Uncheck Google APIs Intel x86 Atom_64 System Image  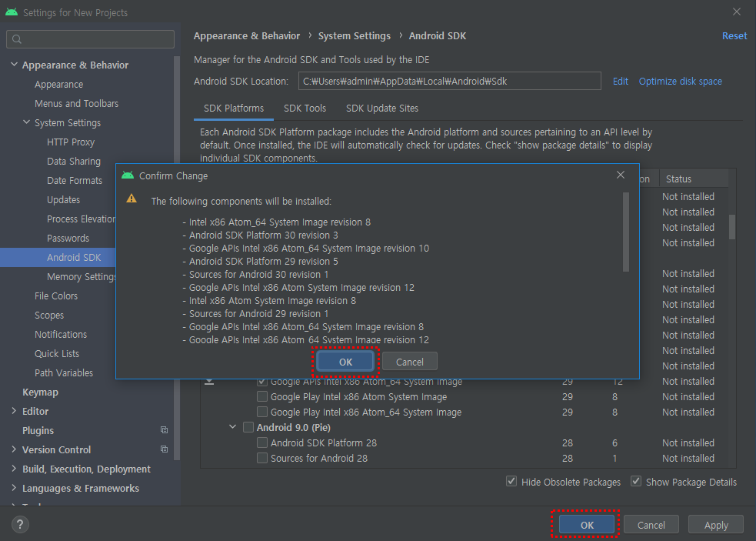[x=262, y=382]
